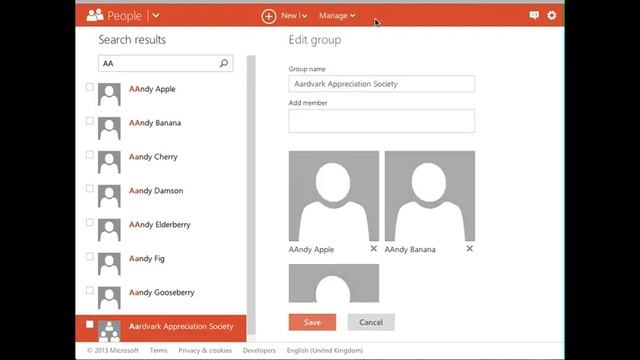
Task: Select the Aandy Cherry contact name
Action: (x=153, y=157)
